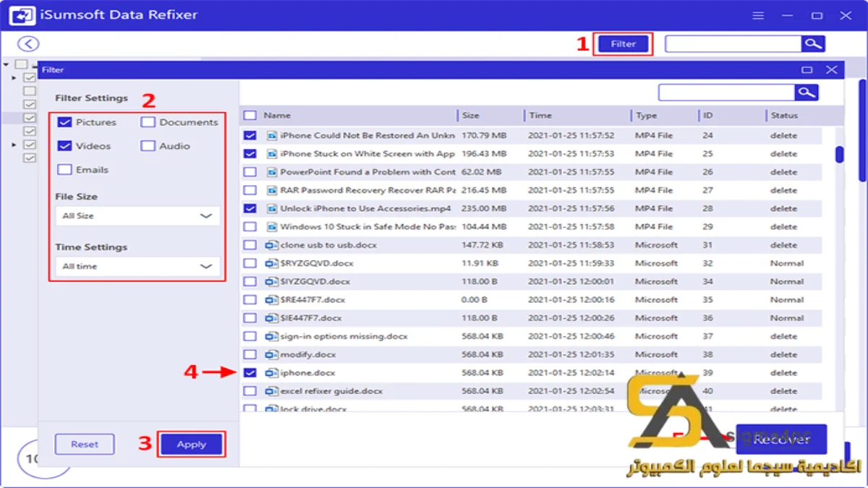Click the back arrow icon
This screenshot has height=488, width=868.
[28, 44]
